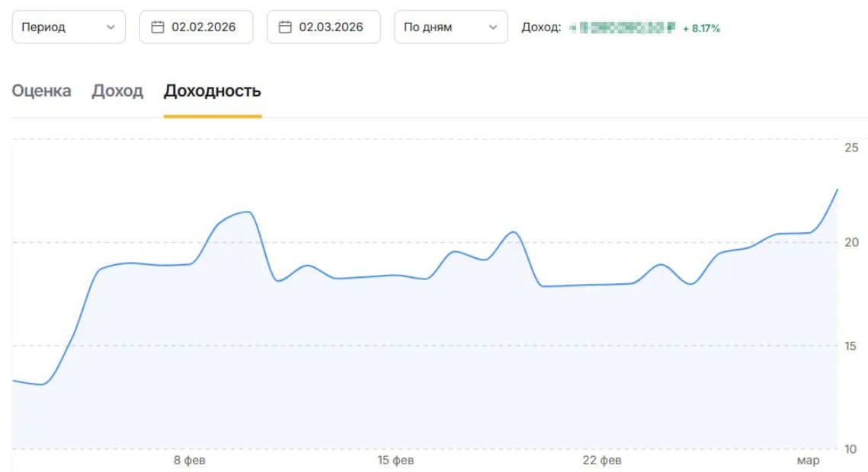Click the +8.17% income change value
This screenshot has height=472, width=868.
pos(701,28)
